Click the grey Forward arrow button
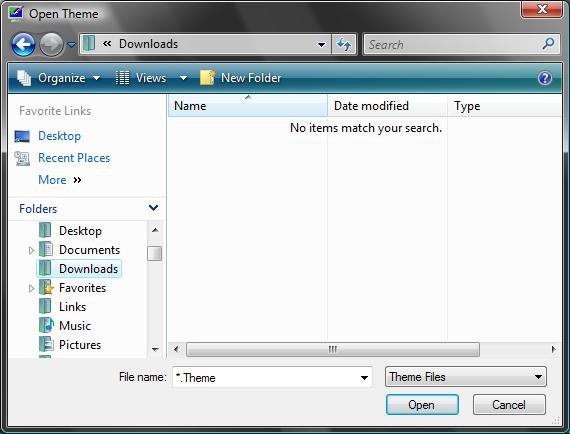 pyautogui.click(x=51, y=45)
